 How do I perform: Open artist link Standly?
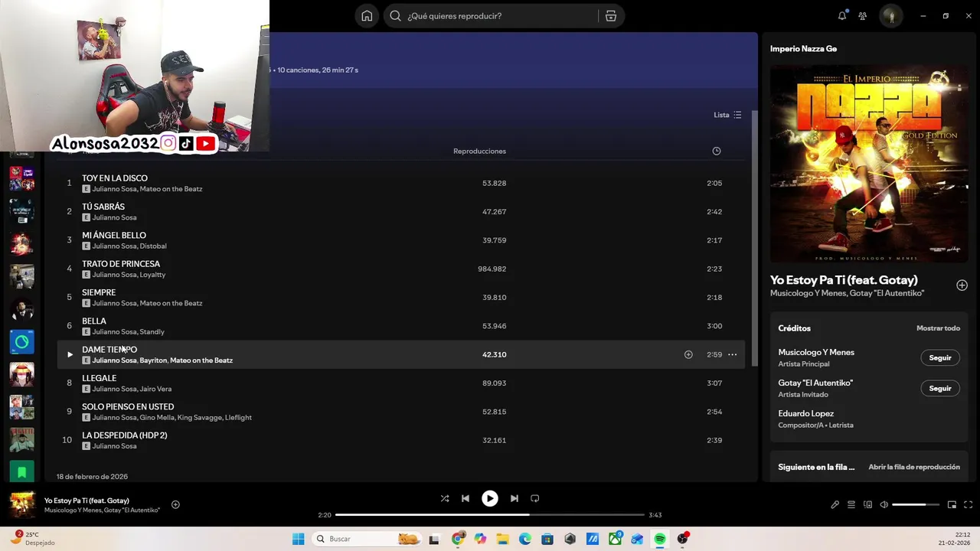click(152, 332)
